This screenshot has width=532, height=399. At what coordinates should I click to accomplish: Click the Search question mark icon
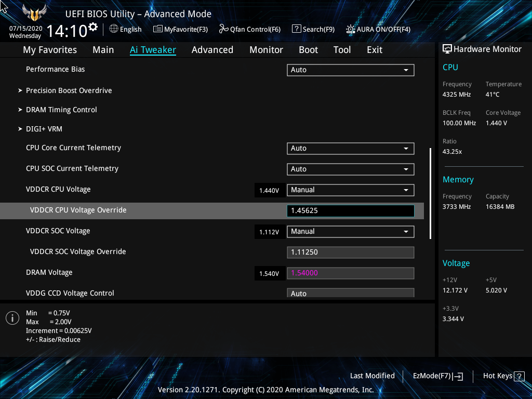[x=296, y=29]
